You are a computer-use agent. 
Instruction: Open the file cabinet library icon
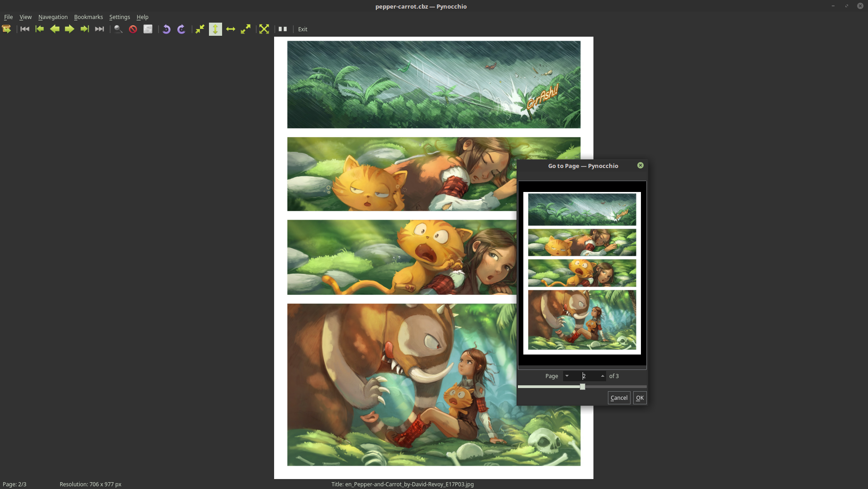(x=148, y=29)
